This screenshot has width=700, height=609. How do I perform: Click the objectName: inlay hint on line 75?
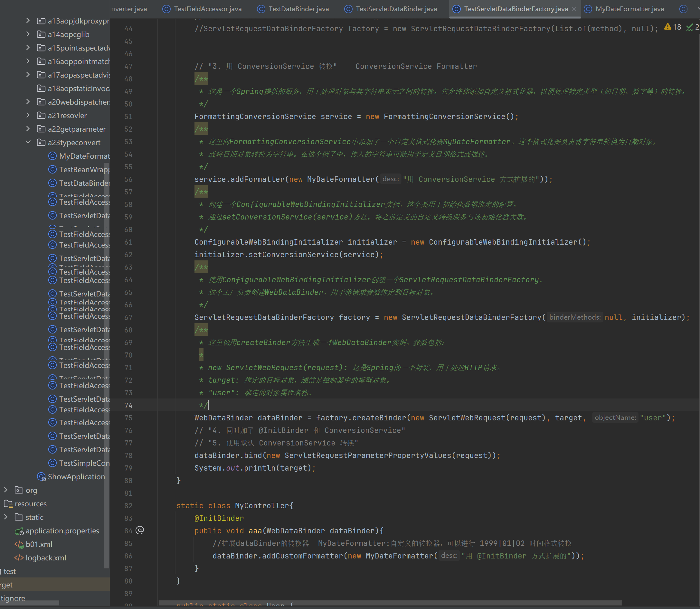point(615,418)
